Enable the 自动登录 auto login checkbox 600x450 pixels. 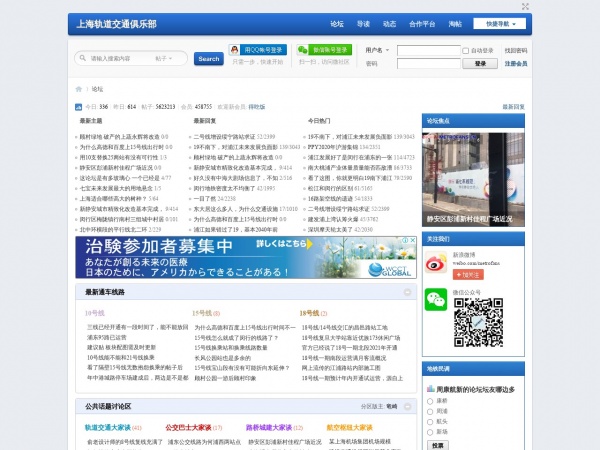[x=463, y=49]
